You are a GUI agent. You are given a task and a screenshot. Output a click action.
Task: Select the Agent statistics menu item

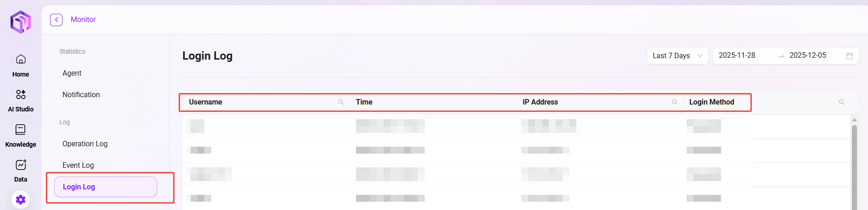click(x=72, y=73)
